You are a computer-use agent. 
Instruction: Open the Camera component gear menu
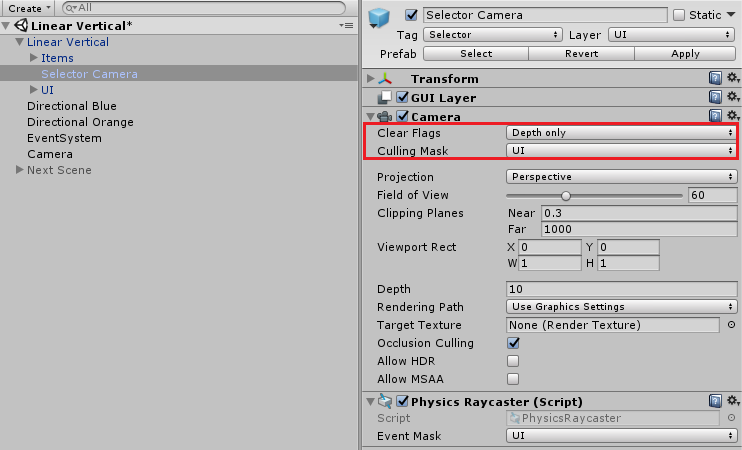[x=733, y=115]
